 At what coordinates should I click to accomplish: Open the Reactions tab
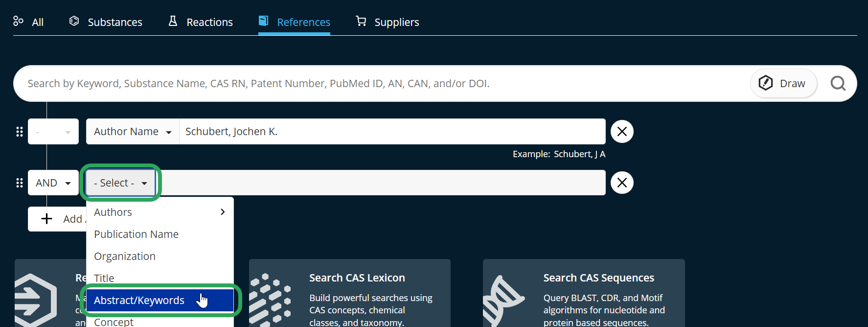(x=201, y=22)
